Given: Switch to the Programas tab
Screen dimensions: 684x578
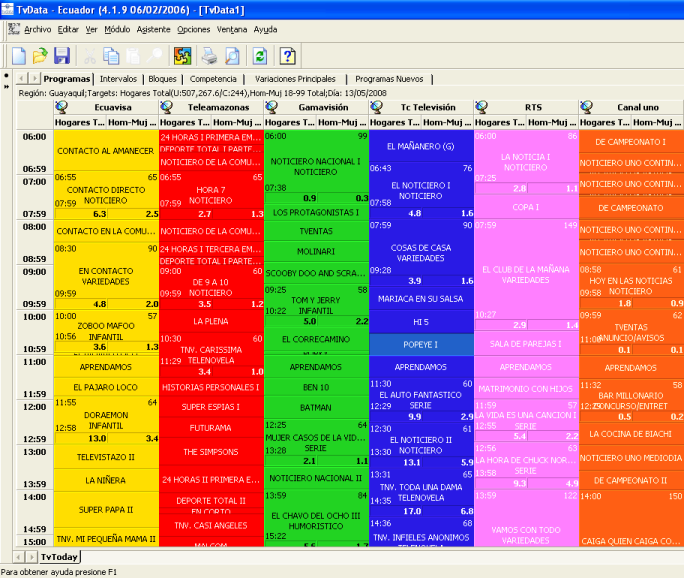Looking at the screenshot, I should (67, 79).
